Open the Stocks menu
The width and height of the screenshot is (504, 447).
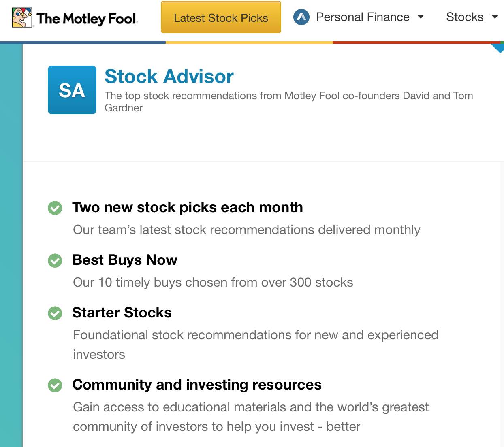pos(465,17)
